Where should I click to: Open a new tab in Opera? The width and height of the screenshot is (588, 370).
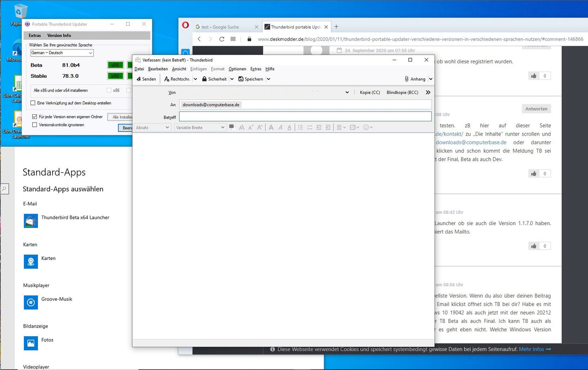[x=336, y=27]
